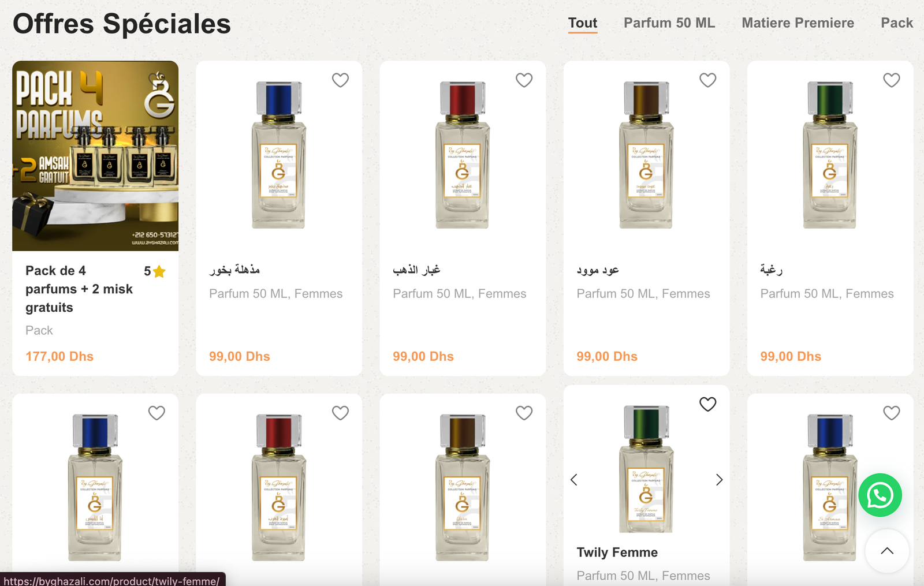Click the heart icon on رغبة perfume
924x586 pixels.
point(891,80)
